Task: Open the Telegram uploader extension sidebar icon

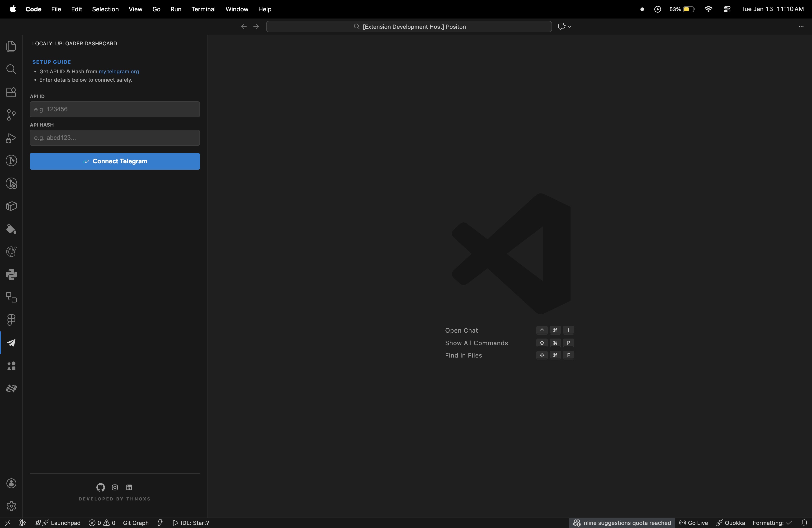Action: click(x=11, y=343)
